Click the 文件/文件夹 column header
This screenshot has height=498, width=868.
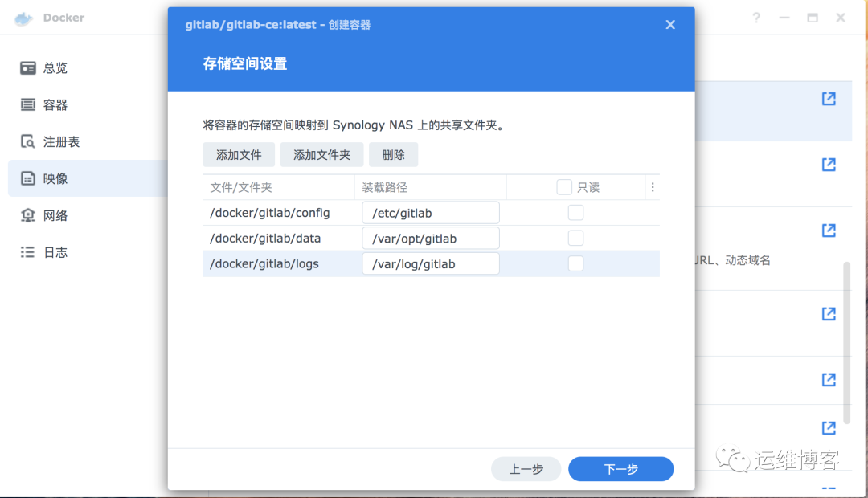[278, 188]
